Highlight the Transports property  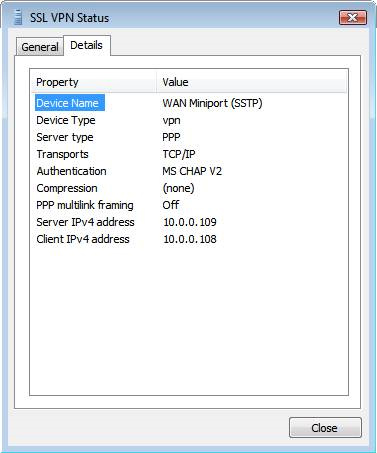coord(63,154)
